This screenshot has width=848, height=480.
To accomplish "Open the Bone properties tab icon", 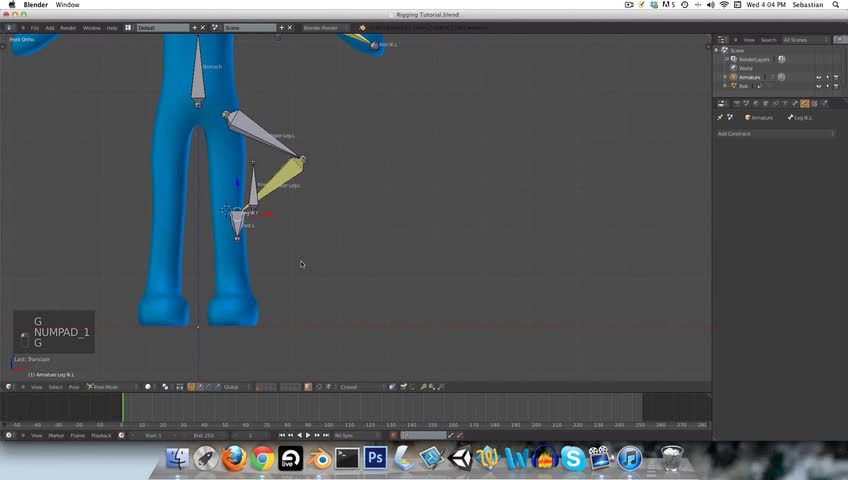I will tap(795, 103).
